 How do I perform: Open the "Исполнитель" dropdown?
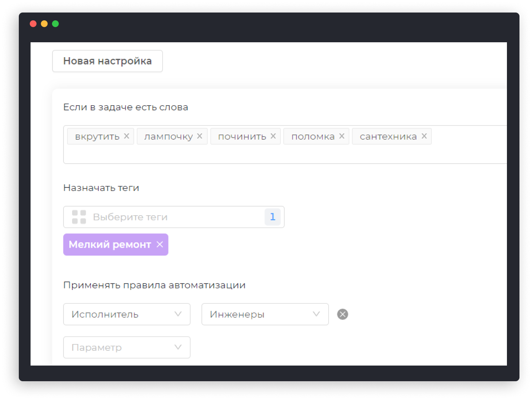[127, 314]
